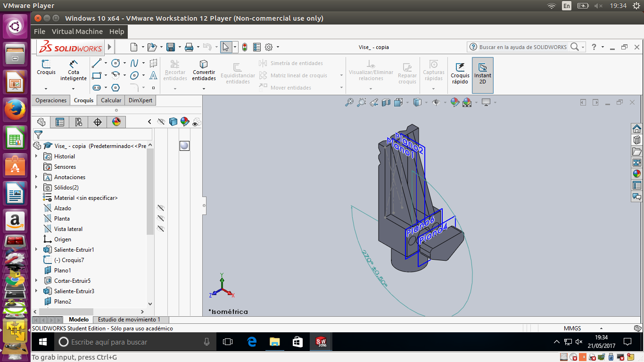Screen dimensions: 644x362
Task: Click the Croquis sketch tool button
Action: pos(46,67)
